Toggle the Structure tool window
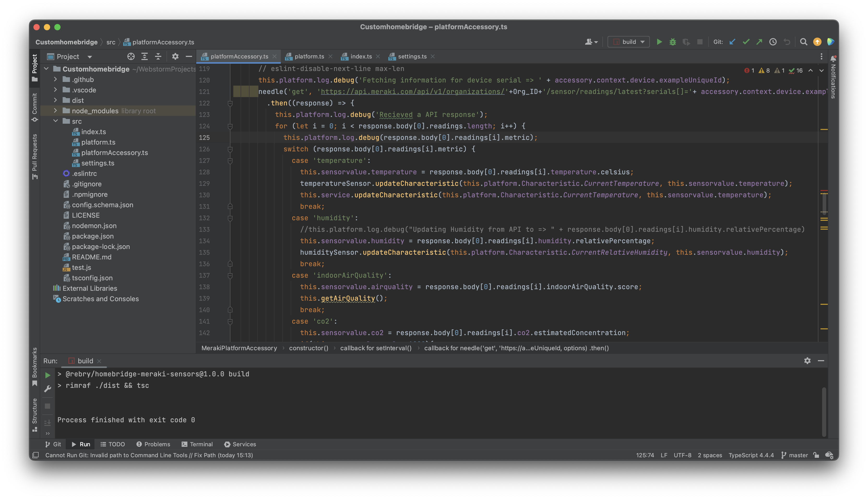This screenshot has height=499, width=868. click(x=35, y=415)
